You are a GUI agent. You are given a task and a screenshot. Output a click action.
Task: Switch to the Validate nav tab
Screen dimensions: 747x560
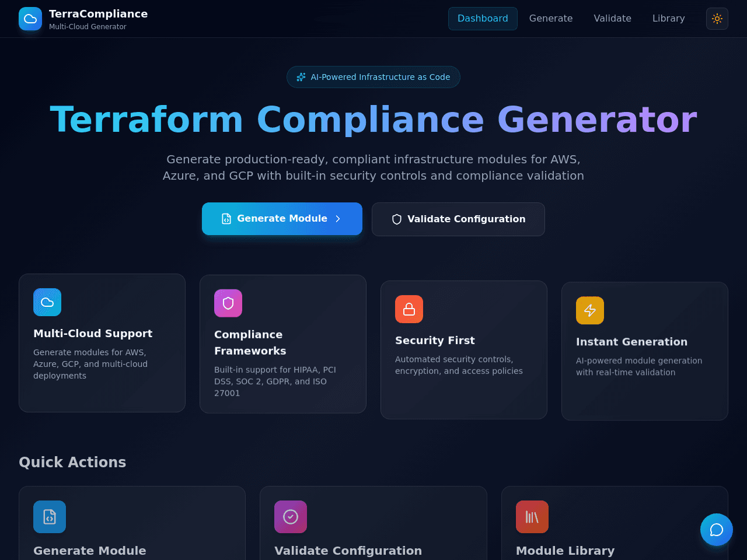coord(613,19)
